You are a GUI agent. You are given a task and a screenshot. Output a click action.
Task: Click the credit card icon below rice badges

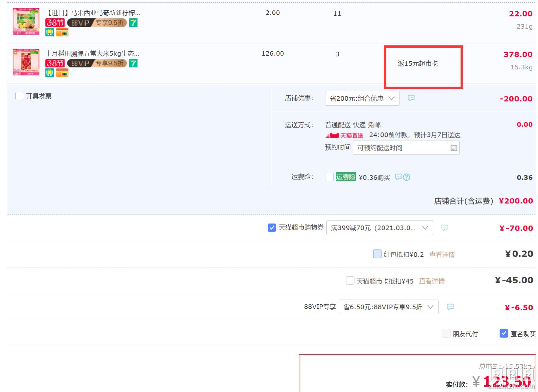(x=62, y=73)
